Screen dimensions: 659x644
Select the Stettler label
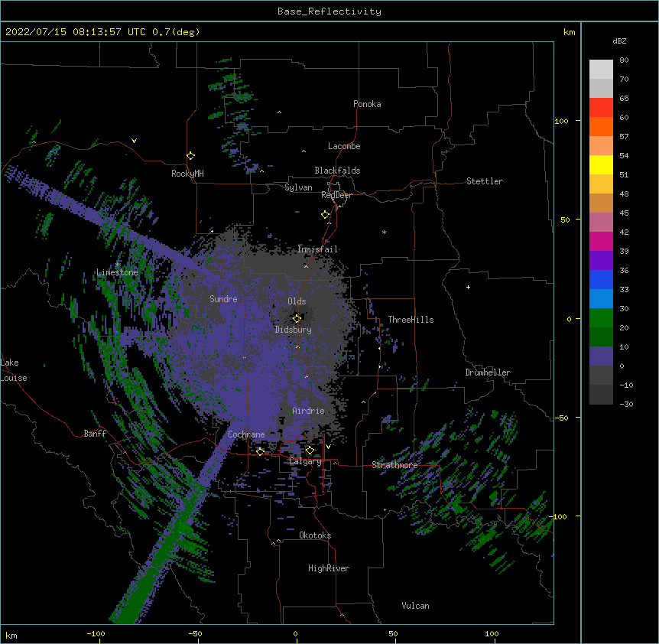485,181
